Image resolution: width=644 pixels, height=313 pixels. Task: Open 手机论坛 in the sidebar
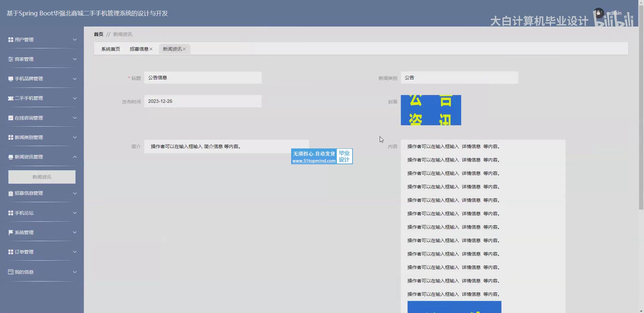[24, 213]
